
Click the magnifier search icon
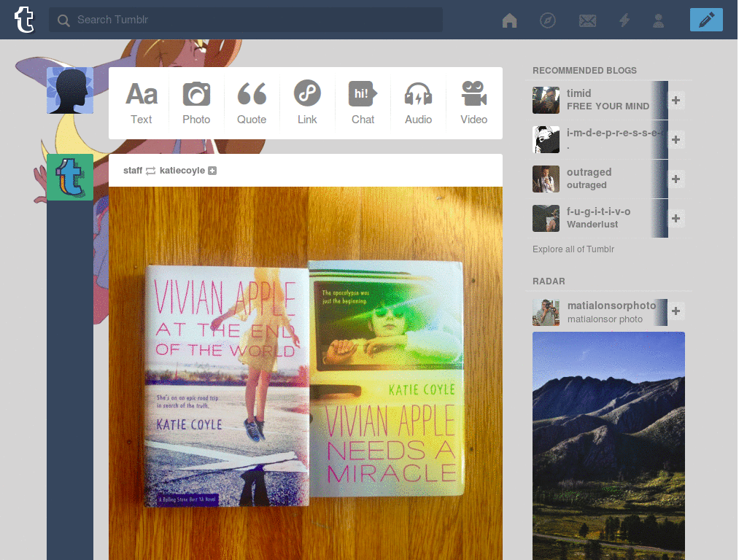pos(63,20)
